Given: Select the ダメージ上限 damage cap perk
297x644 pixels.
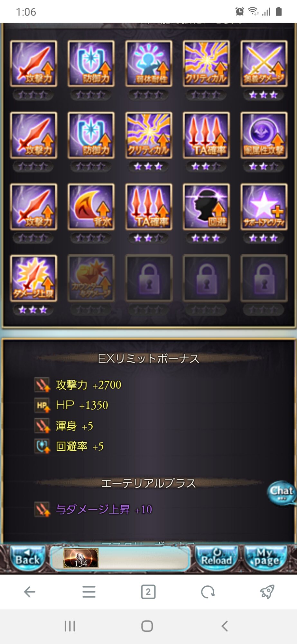Looking at the screenshot, I should (x=33, y=278).
